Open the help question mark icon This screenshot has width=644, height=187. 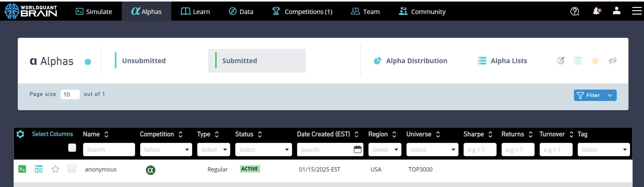[575, 11]
